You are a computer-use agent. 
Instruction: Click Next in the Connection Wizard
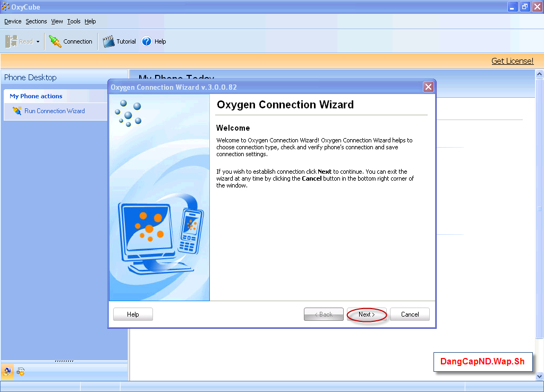(x=367, y=314)
